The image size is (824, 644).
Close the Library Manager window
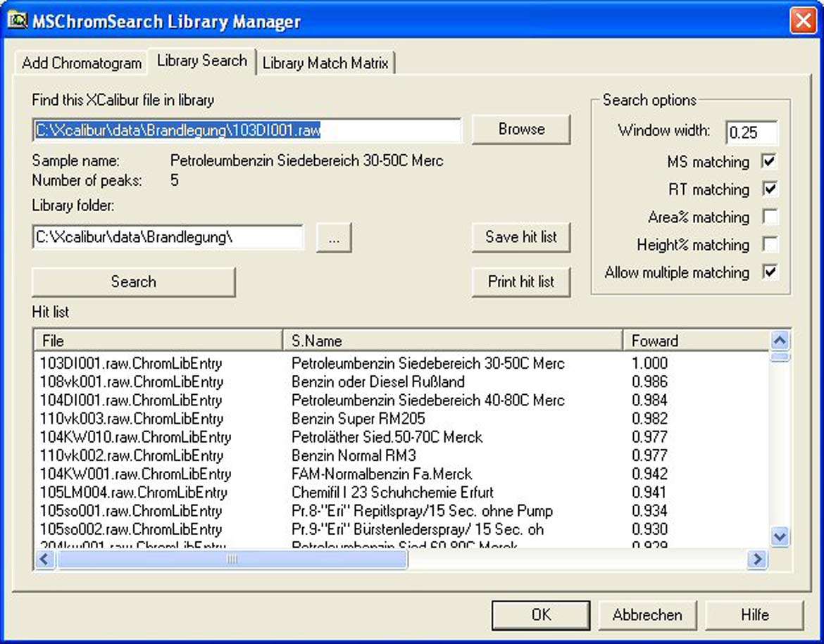click(x=802, y=21)
